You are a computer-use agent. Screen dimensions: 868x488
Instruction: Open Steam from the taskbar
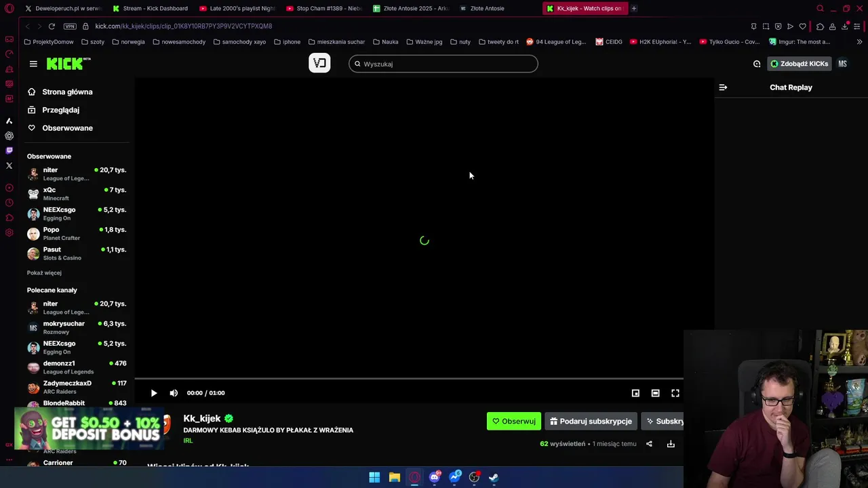(x=494, y=477)
